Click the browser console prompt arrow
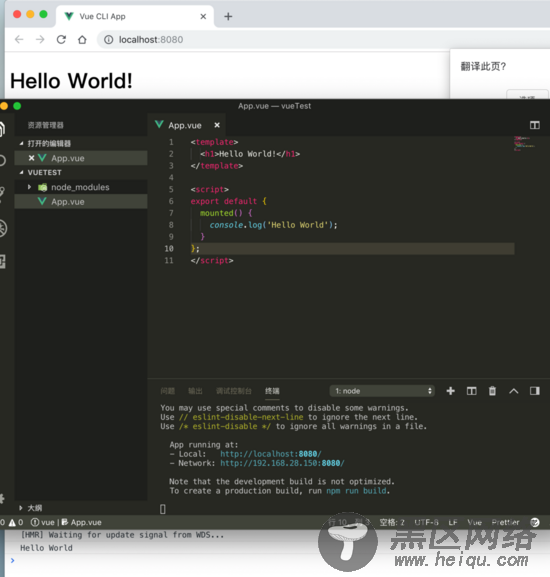 click(x=13, y=560)
